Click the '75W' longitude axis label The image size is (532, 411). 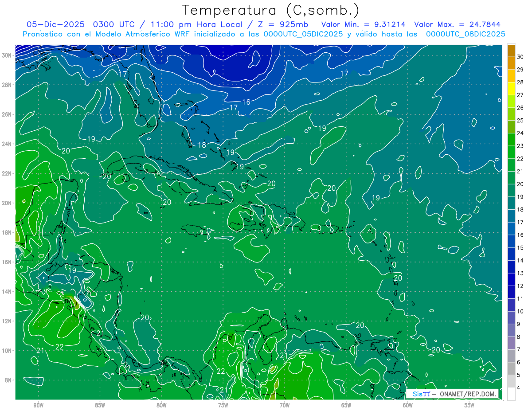[223, 405]
